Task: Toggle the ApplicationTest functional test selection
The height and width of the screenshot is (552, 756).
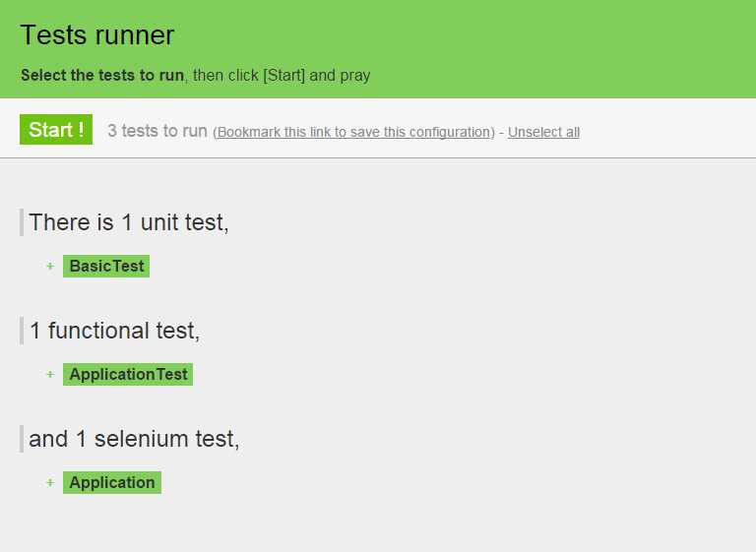Action: (128, 374)
